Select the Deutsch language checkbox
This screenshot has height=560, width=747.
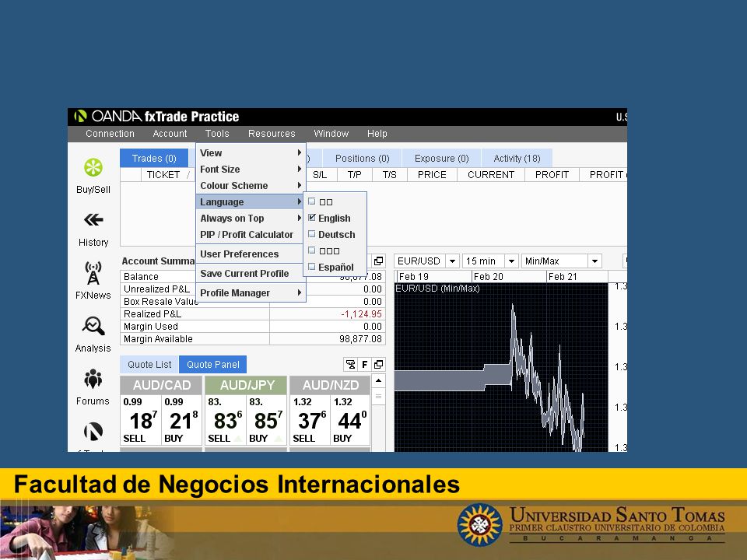click(x=312, y=234)
